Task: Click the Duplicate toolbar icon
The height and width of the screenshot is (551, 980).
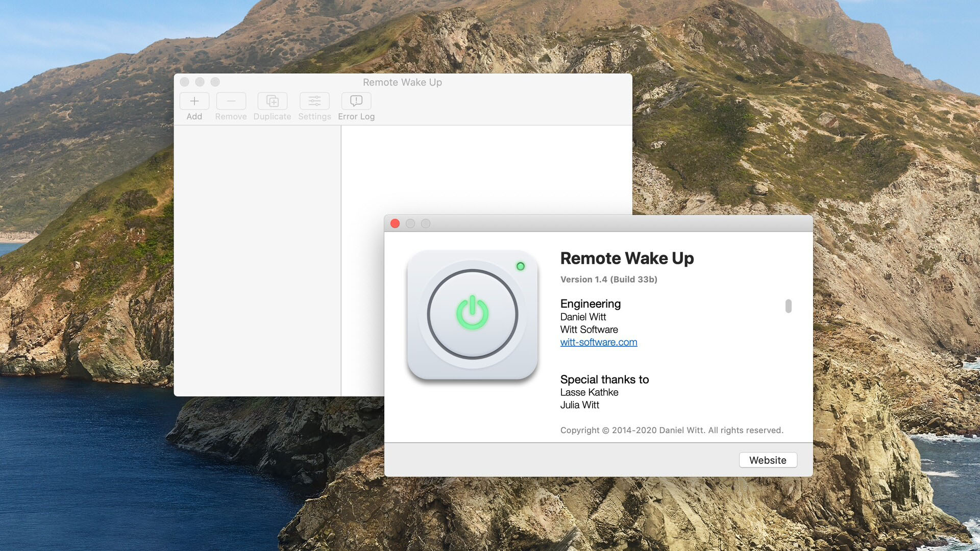Action: pyautogui.click(x=272, y=101)
